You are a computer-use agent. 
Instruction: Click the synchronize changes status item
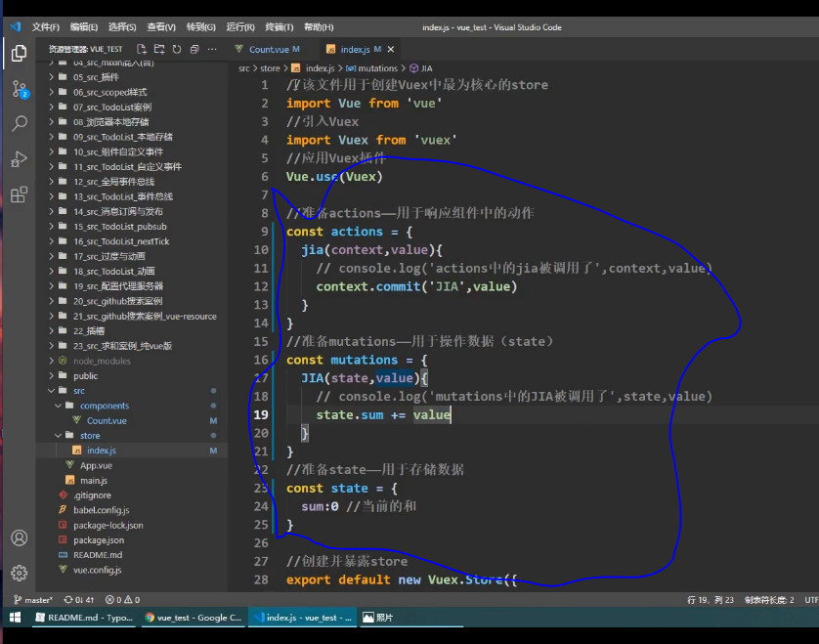(x=79, y=600)
